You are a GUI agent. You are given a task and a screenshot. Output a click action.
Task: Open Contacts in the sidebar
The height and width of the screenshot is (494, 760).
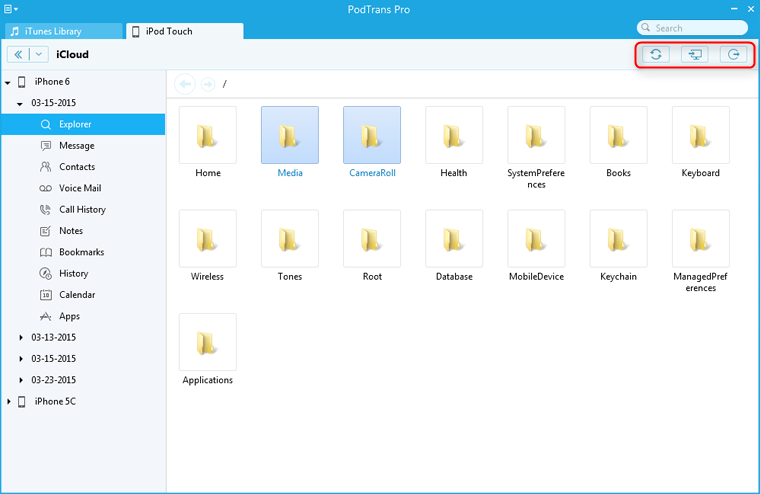76,167
